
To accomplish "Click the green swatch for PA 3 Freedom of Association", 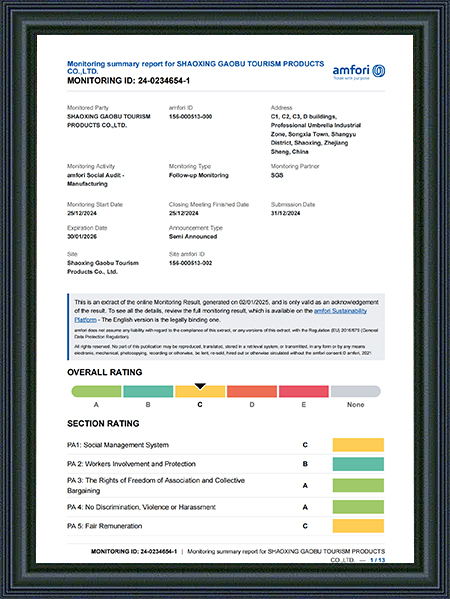I will [x=358, y=485].
